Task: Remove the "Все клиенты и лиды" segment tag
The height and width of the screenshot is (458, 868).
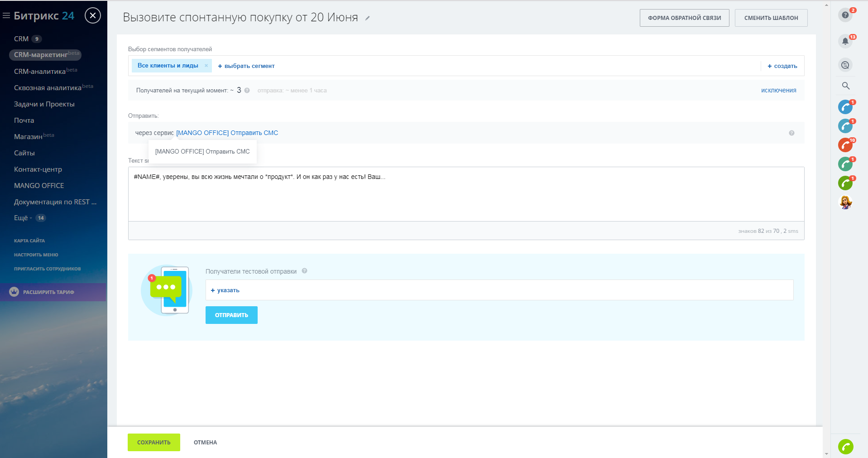Action: click(206, 66)
